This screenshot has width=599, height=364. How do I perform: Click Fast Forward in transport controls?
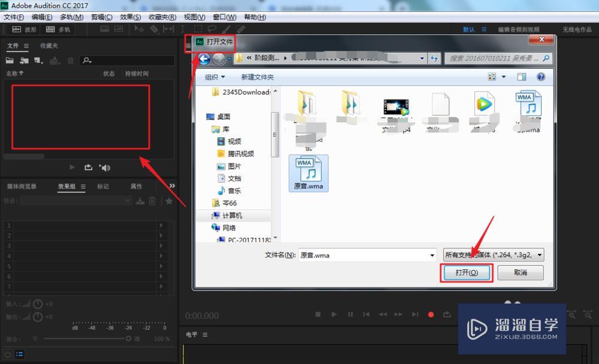(398, 314)
